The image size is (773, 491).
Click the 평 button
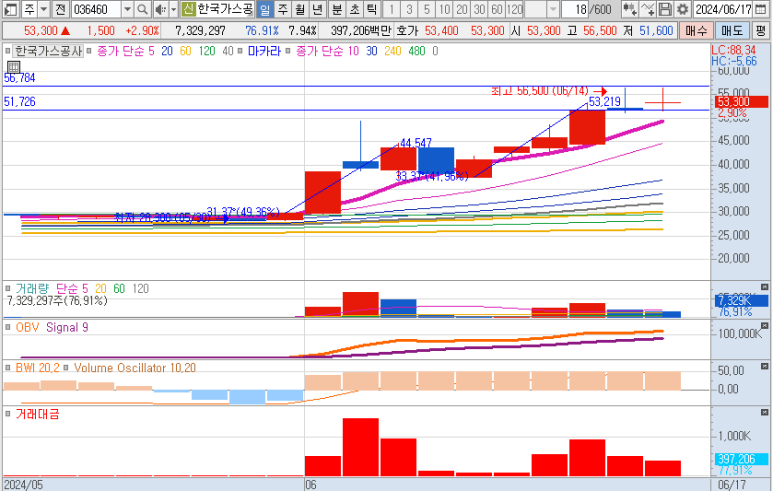[x=761, y=31]
